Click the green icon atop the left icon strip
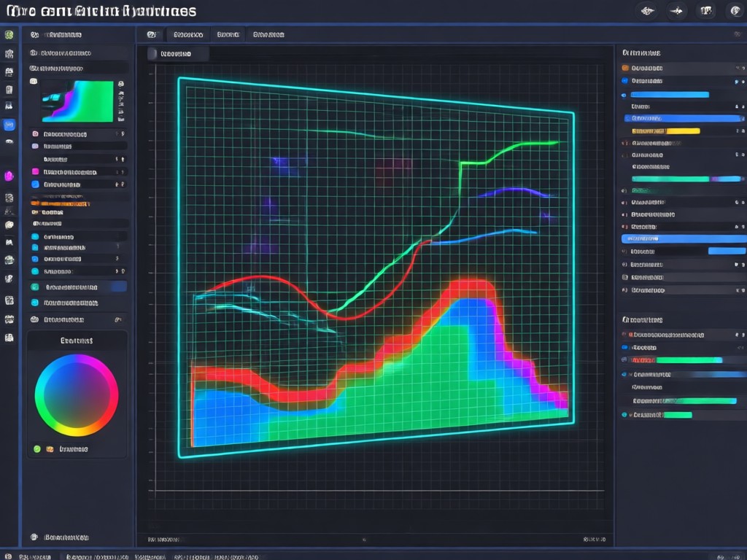Screen dimensions: 747x560 coord(9,35)
